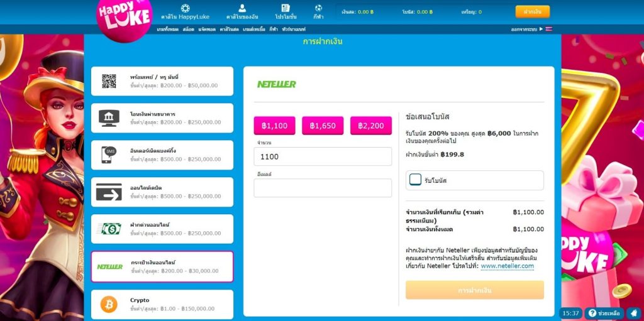Select the NETELLER e-wallet logo in list
This screenshot has width=644, height=321.
(109, 266)
